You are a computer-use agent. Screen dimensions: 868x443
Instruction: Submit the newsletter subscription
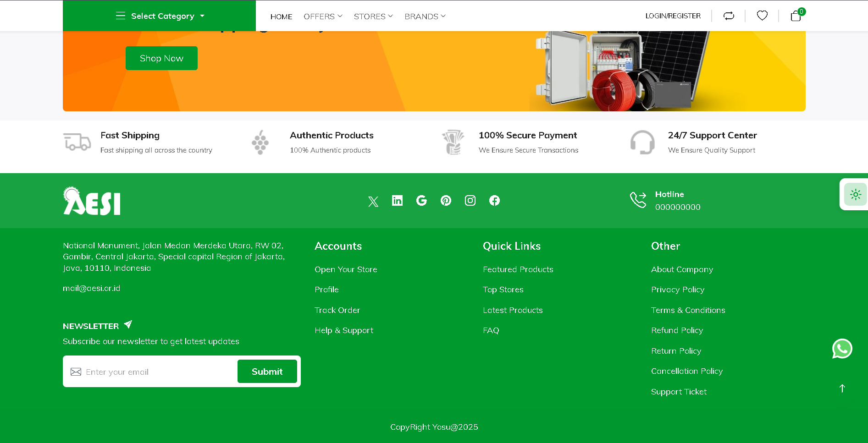[x=267, y=372]
